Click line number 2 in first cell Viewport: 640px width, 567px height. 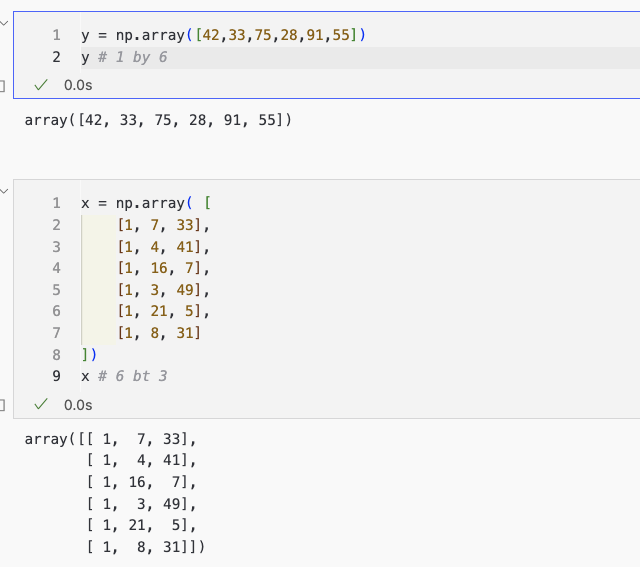(56, 58)
